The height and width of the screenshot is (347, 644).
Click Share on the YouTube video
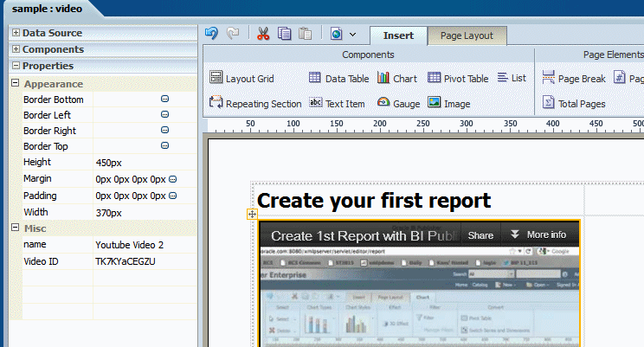coord(480,235)
